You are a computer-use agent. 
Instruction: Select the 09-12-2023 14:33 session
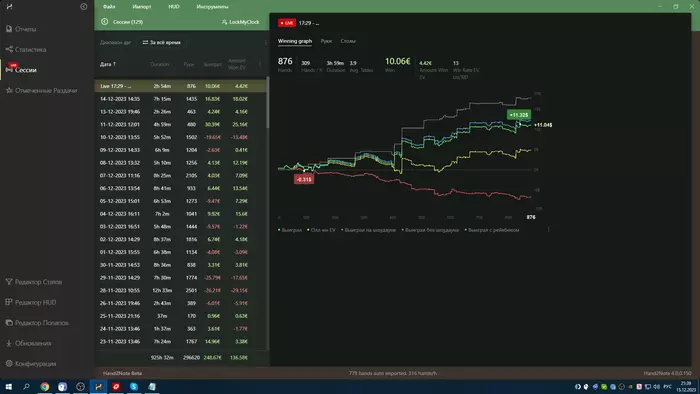point(181,150)
